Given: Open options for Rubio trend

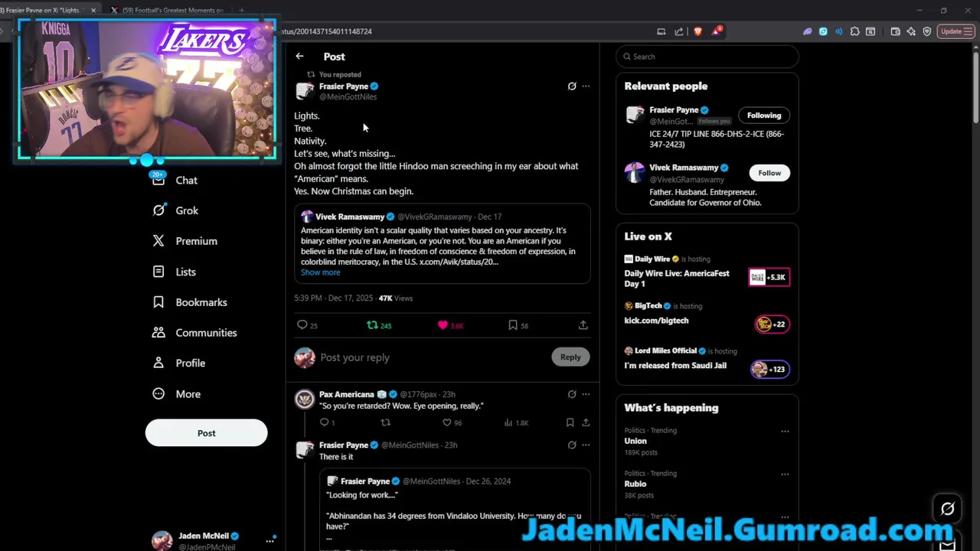Looking at the screenshot, I should (785, 474).
